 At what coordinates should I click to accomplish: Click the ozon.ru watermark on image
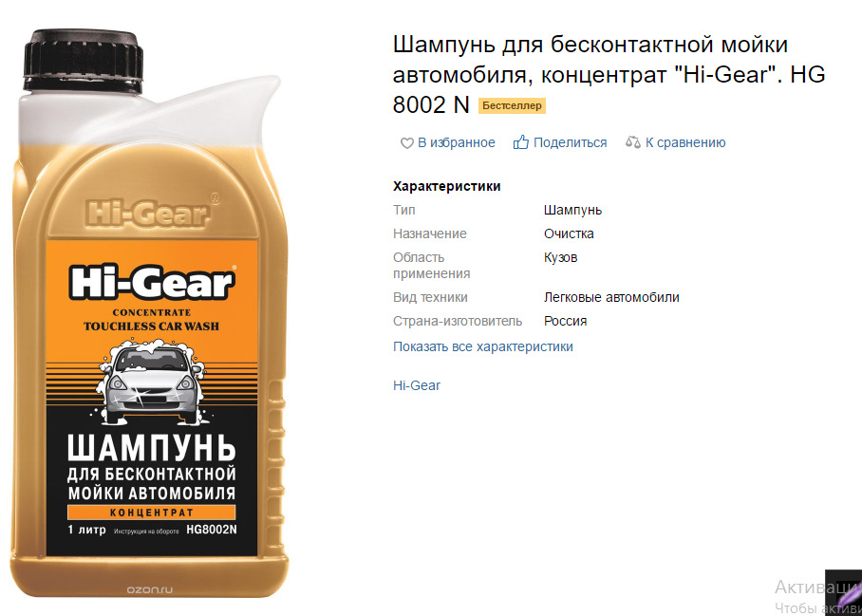pyautogui.click(x=150, y=589)
